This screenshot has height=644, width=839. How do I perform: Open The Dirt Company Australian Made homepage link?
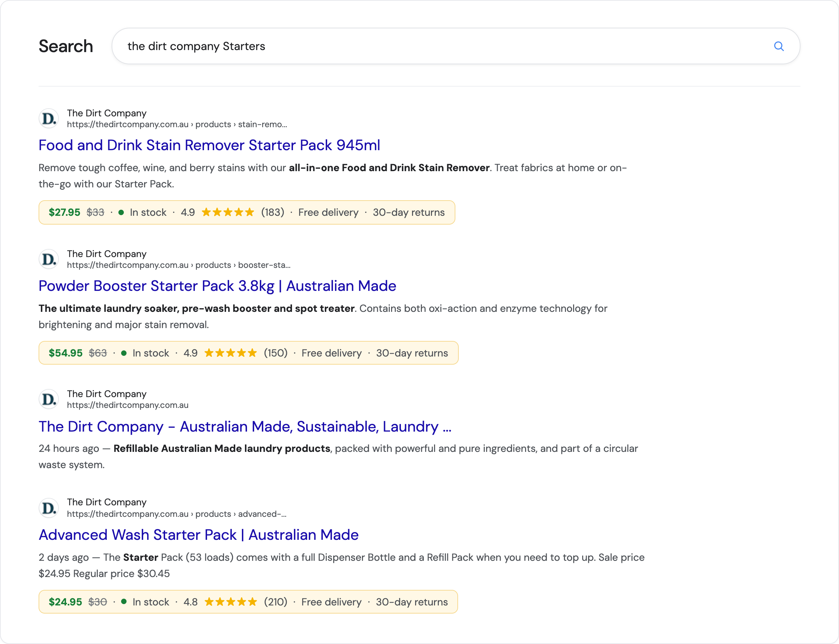click(245, 427)
